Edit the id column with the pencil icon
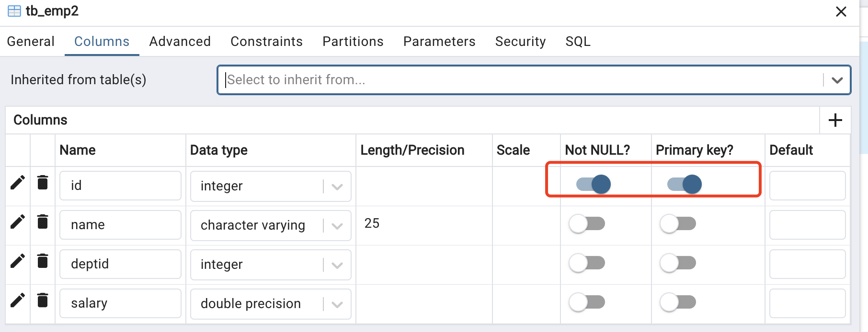 tap(18, 182)
